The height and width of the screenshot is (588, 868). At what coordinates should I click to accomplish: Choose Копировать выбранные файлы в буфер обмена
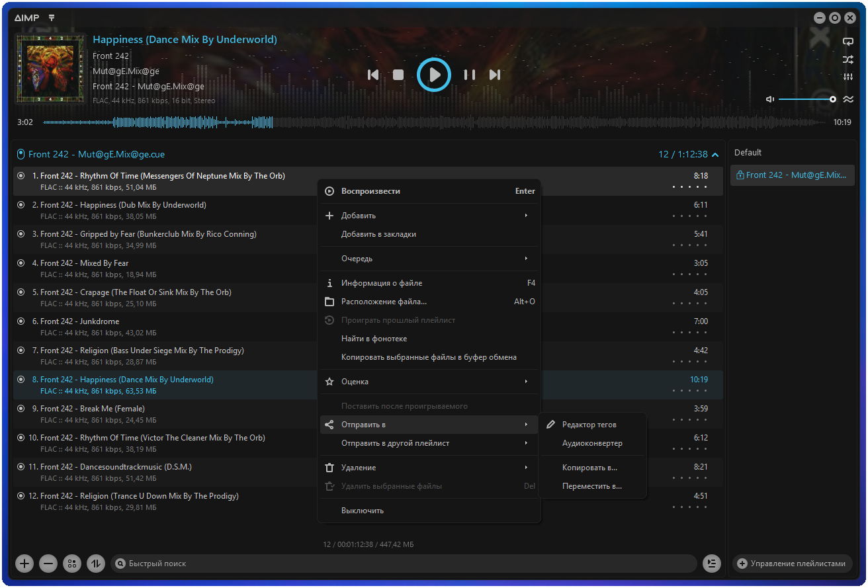pyautogui.click(x=430, y=357)
